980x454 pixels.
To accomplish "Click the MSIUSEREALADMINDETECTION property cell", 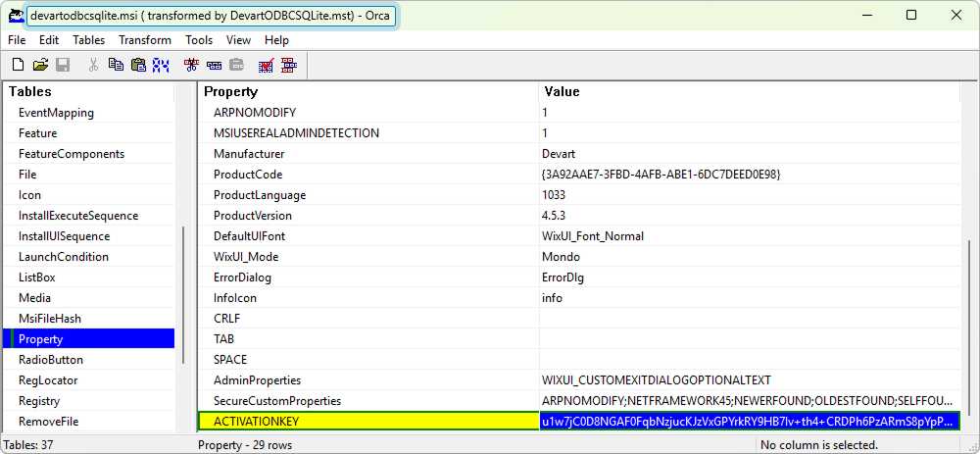I will 368,133.
